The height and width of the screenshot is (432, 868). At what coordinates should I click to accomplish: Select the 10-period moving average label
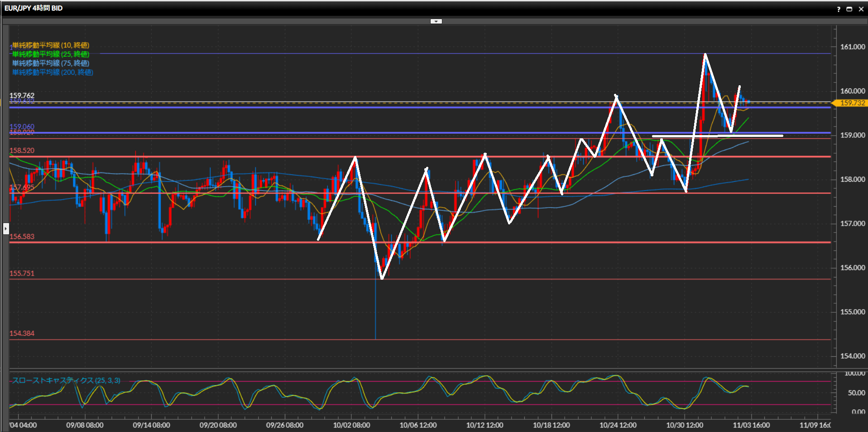51,45
